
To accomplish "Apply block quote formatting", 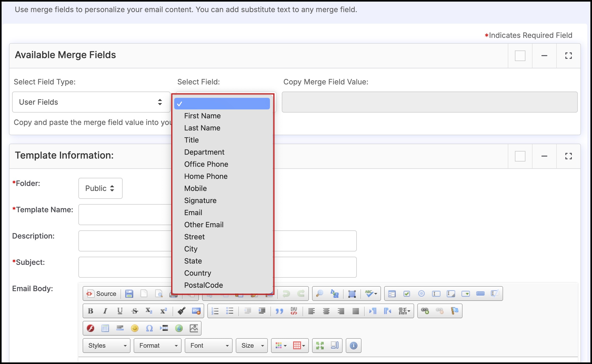I will coord(279,311).
